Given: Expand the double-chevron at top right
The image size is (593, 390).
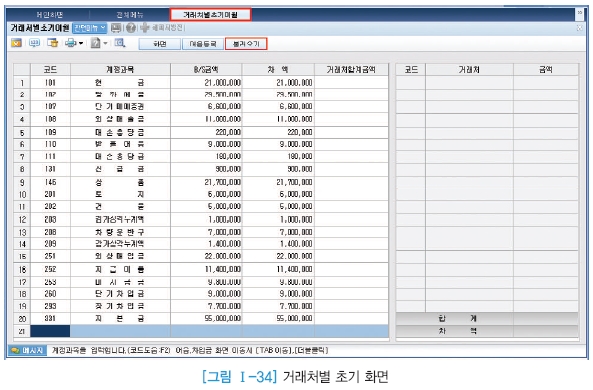Looking at the screenshot, I should coord(579,14).
